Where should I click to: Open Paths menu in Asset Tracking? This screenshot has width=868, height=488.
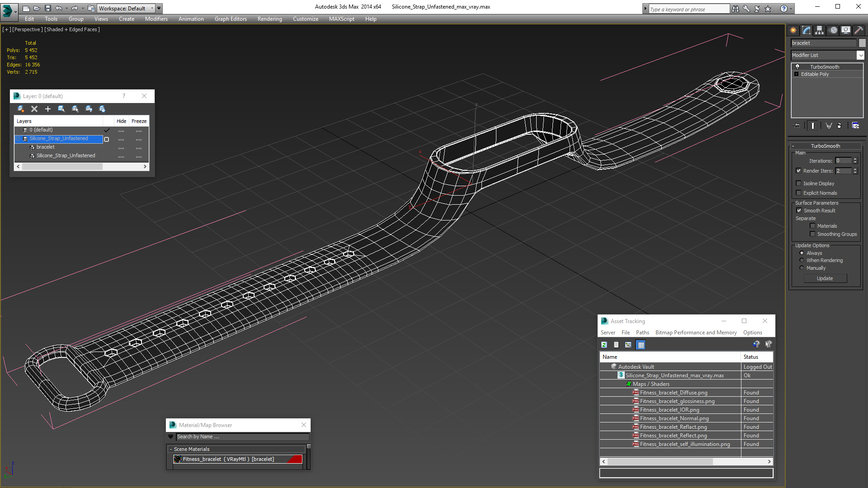click(x=642, y=333)
